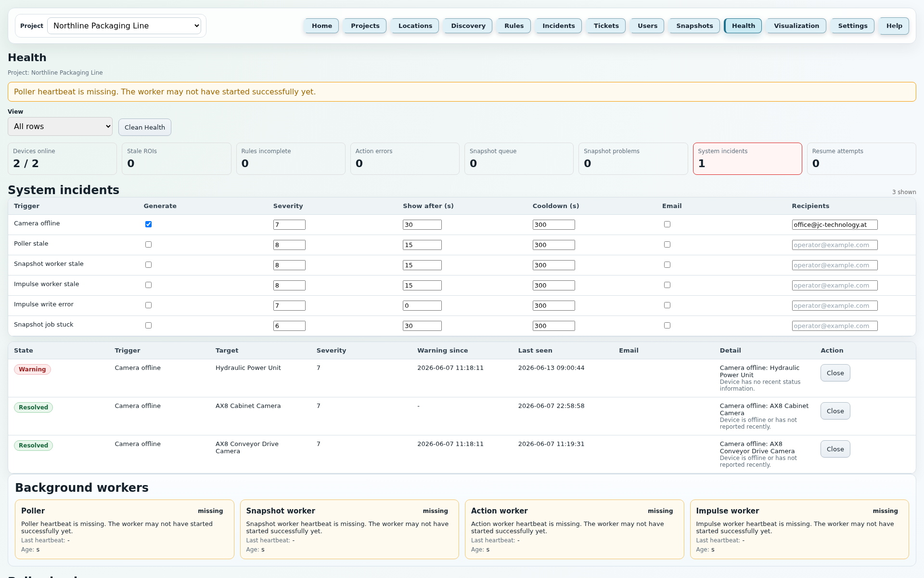The width and height of the screenshot is (924, 578).
Task: Click the Snapshot problems summary card
Action: (633, 158)
